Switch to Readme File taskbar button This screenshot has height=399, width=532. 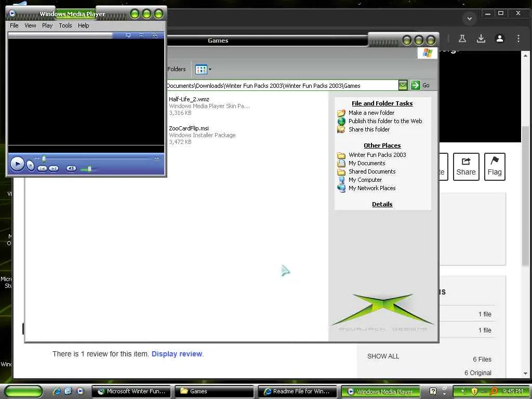[297, 391]
